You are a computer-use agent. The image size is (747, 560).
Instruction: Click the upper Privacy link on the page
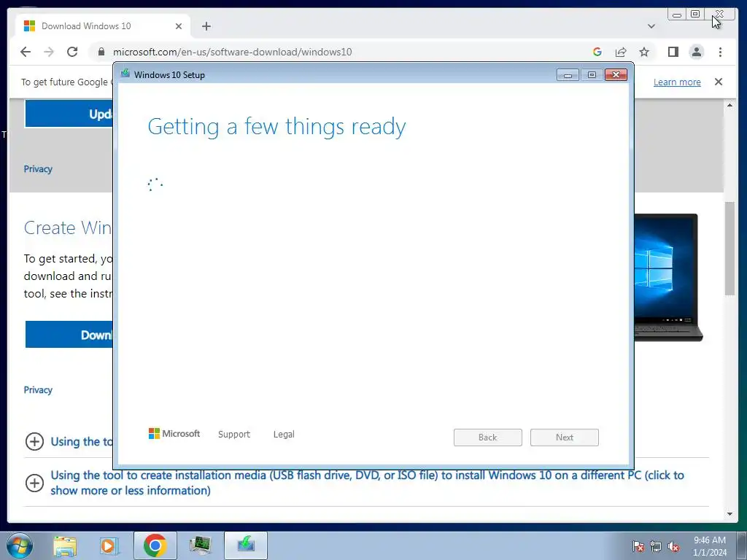tap(38, 169)
